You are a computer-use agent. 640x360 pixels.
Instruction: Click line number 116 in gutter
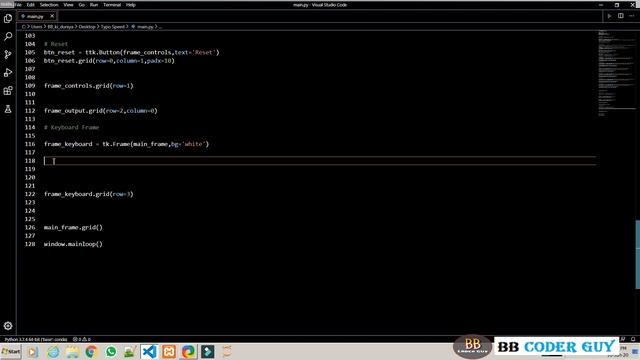30,144
